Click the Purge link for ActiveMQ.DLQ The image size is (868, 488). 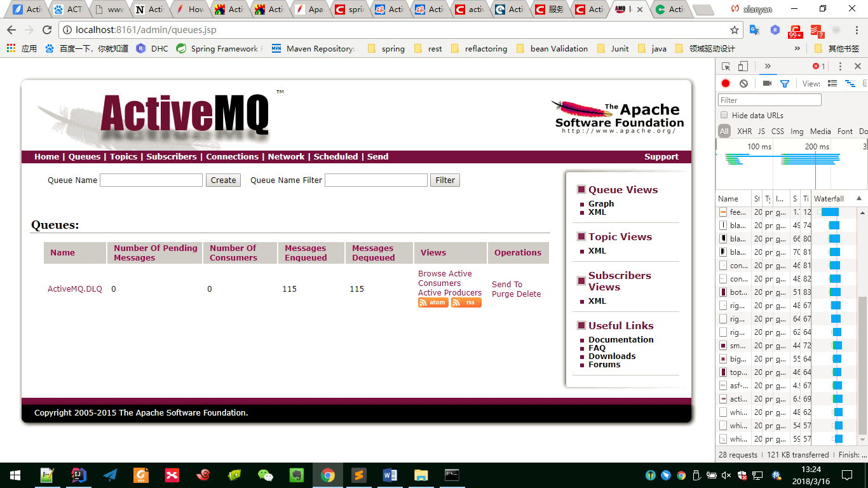pyautogui.click(x=503, y=294)
